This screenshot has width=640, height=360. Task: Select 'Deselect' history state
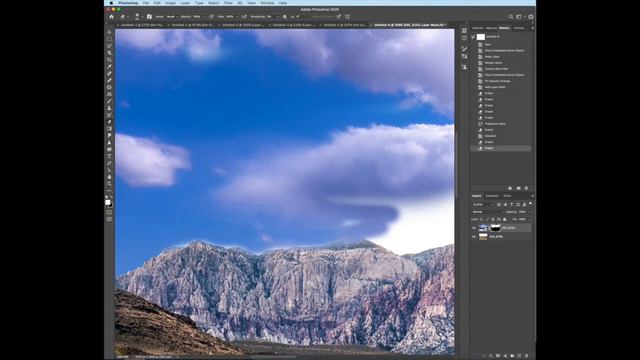[x=490, y=136]
